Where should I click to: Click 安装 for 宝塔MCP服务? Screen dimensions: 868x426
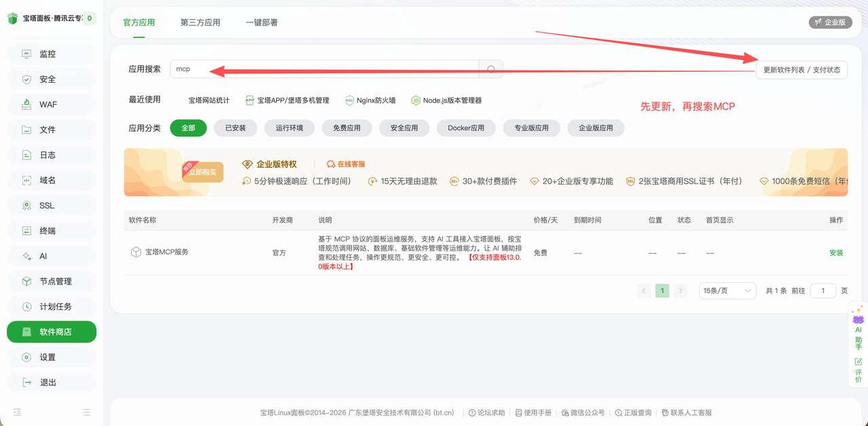coord(836,252)
